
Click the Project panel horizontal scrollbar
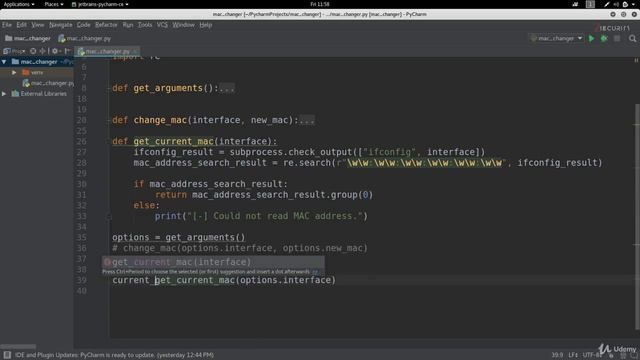click(18, 347)
